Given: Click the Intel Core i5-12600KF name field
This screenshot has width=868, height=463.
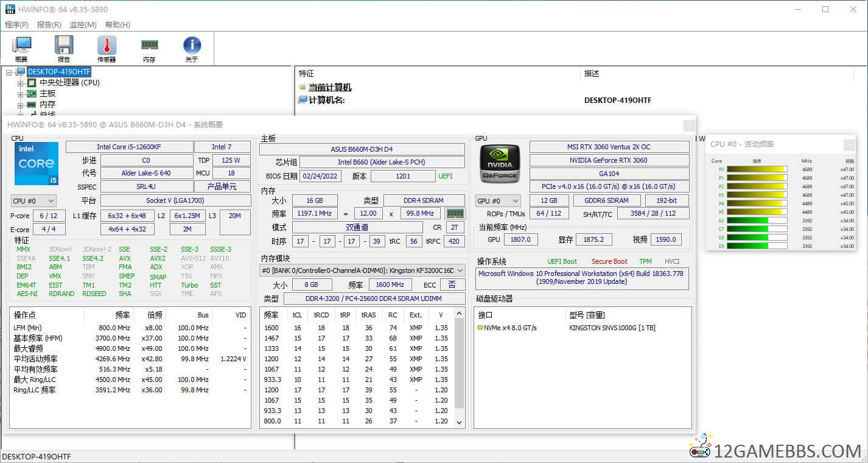Looking at the screenshot, I should tap(129, 147).
